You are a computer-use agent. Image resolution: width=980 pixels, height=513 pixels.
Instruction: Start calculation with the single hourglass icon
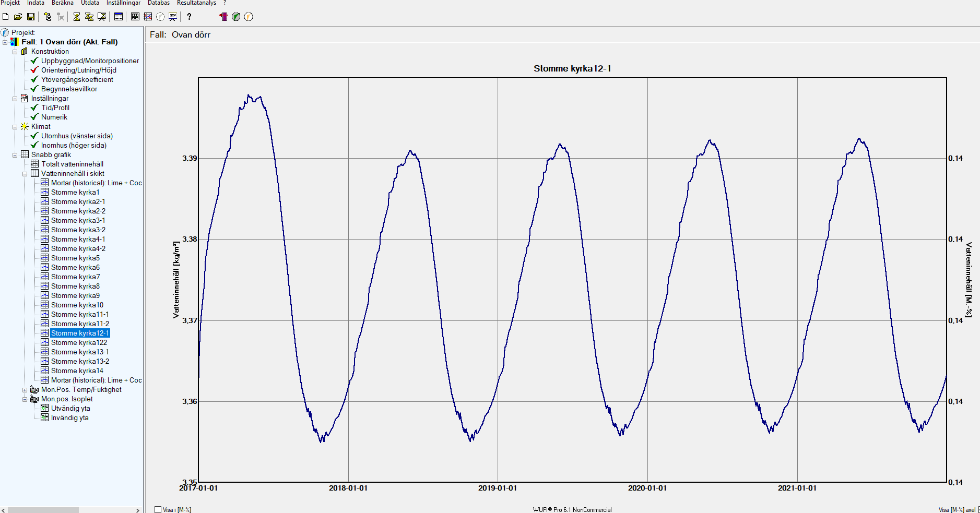click(77, 17)
